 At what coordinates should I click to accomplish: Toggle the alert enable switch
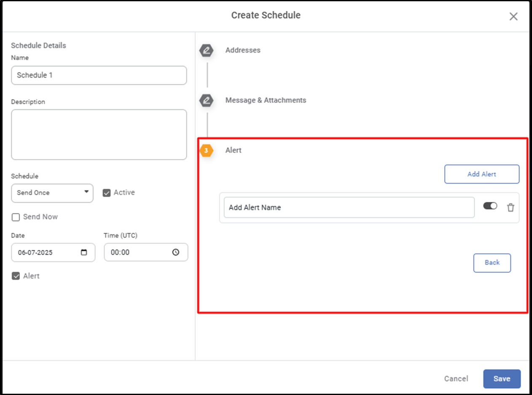point(490,206)
